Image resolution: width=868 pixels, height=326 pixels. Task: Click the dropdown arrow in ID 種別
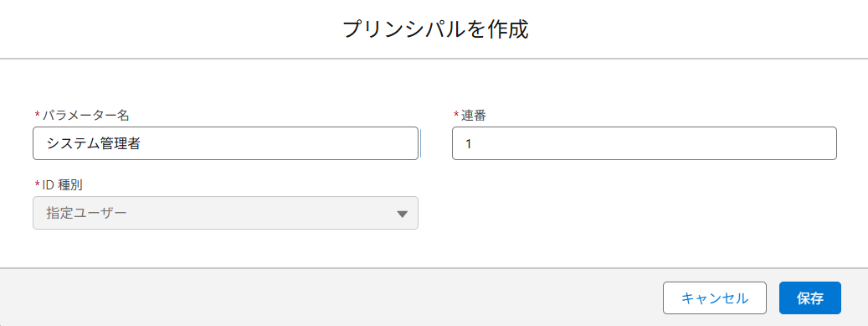pyautogui.click(x=403, y=214)
